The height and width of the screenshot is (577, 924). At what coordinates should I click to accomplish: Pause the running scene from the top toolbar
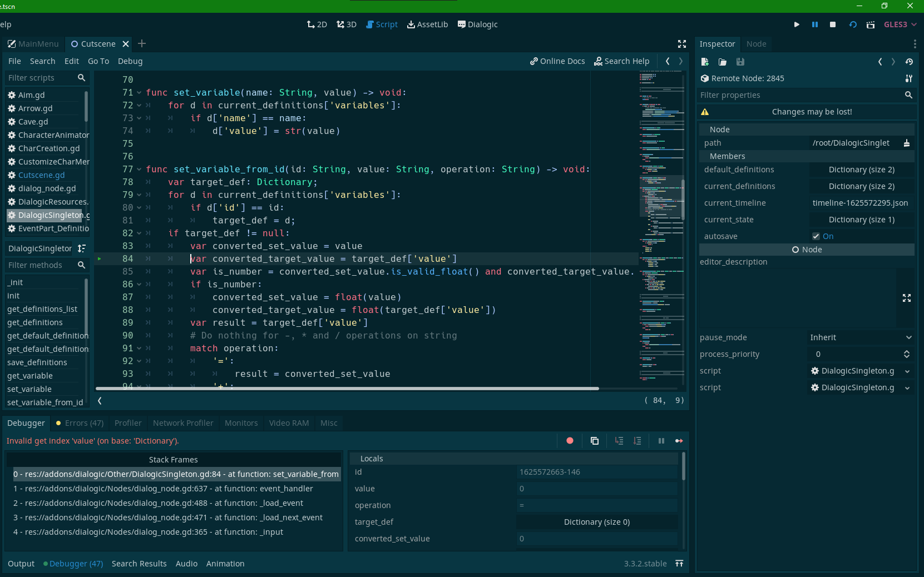pos(814,24)
